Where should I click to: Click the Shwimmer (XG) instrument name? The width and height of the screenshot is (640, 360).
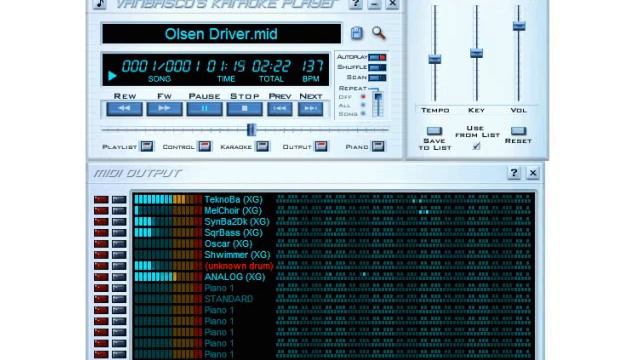click(x=238, y=255)
